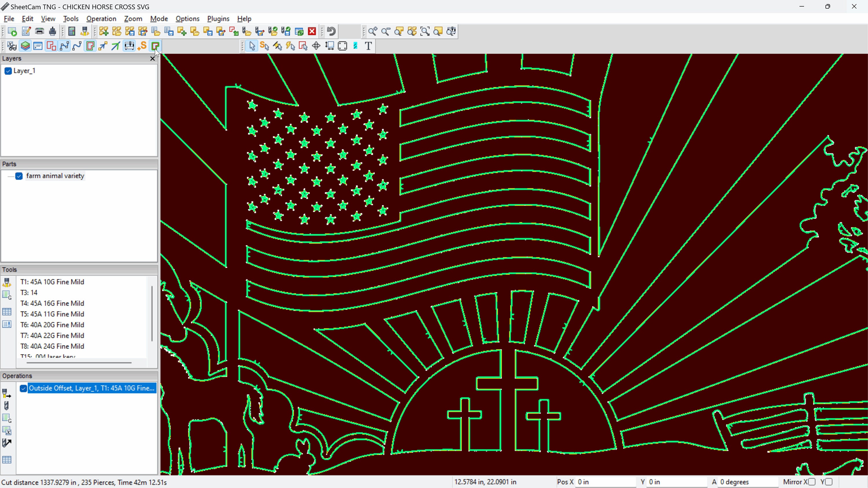This screenshot has width=868, height=488.
Task: Uncheck the Layer_1 visibility checkbox
Action: point(8,71)
